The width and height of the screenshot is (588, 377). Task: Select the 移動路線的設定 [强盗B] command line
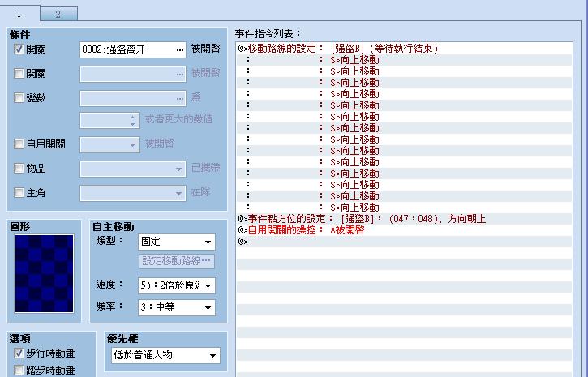pyautogui.click(x=404, y=49)
